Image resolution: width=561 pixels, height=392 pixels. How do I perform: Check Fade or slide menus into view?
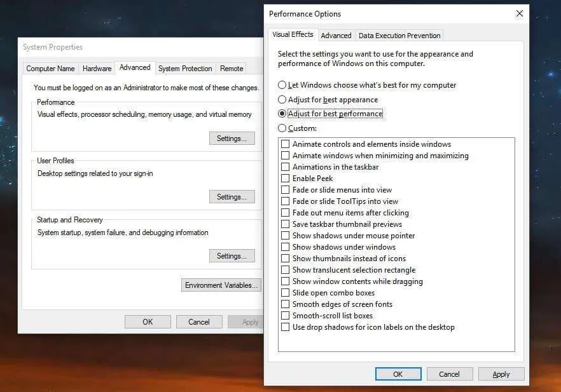[285, 190]
